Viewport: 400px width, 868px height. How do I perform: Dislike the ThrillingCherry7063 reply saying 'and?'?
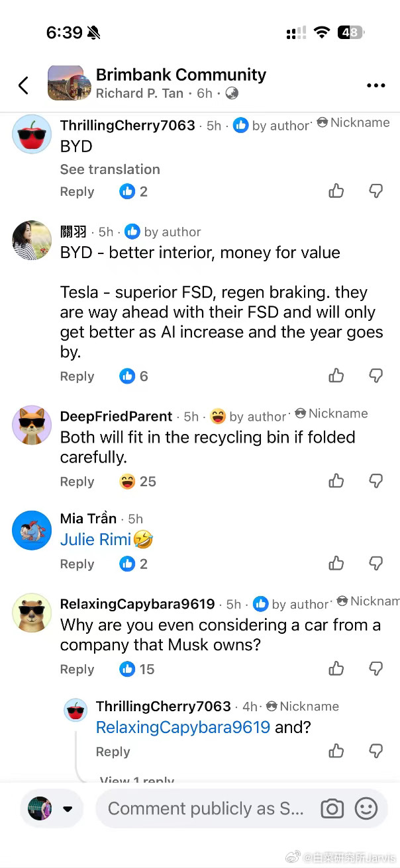375,751
